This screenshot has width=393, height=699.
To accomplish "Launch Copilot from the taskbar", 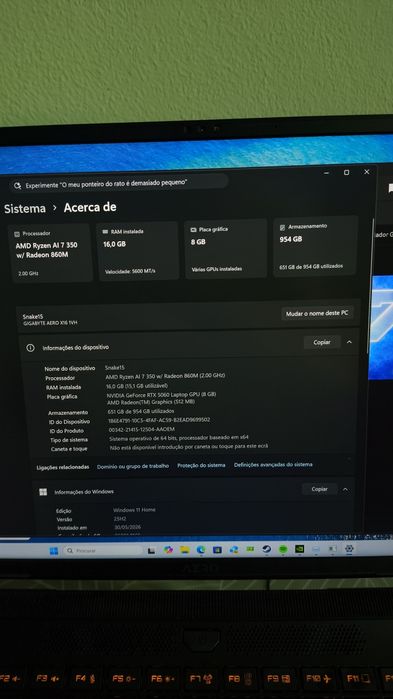I will click(168, 551).
